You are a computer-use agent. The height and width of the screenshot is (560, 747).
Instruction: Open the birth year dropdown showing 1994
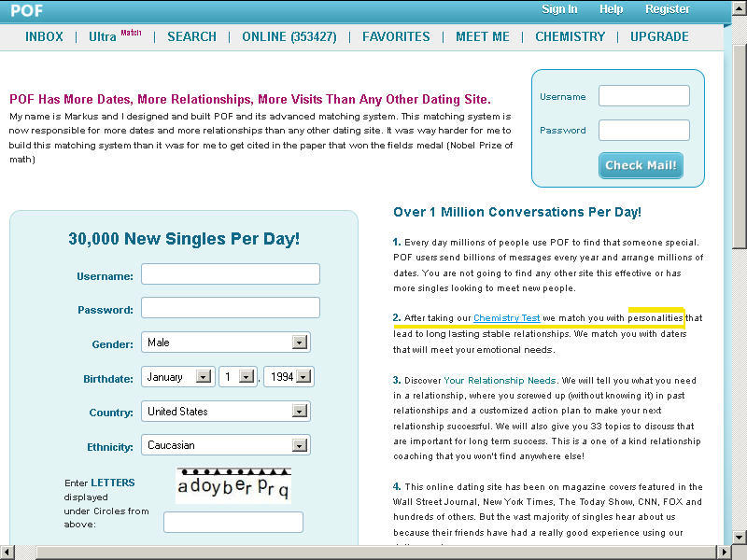(x=289, y=377)
